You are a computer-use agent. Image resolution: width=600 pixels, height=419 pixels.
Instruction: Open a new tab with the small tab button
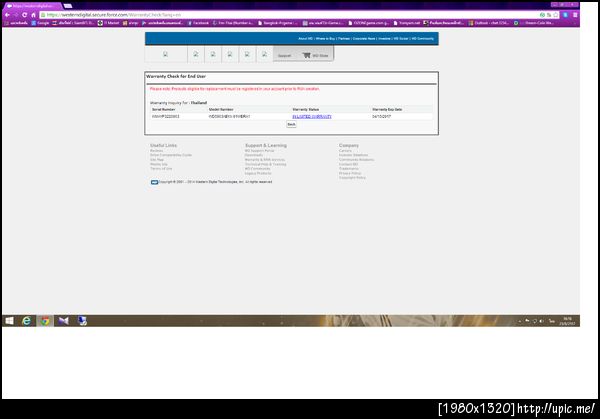click(x=68, y=6)
